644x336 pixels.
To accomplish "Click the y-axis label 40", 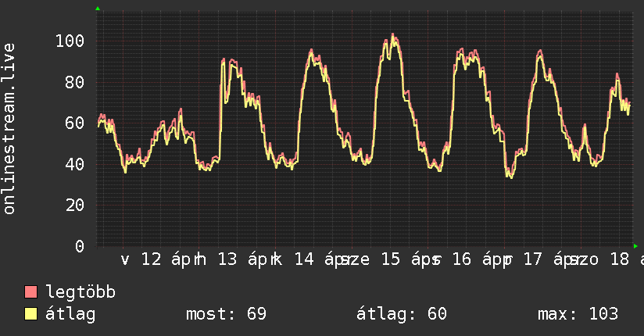I will tap(75, 164).
